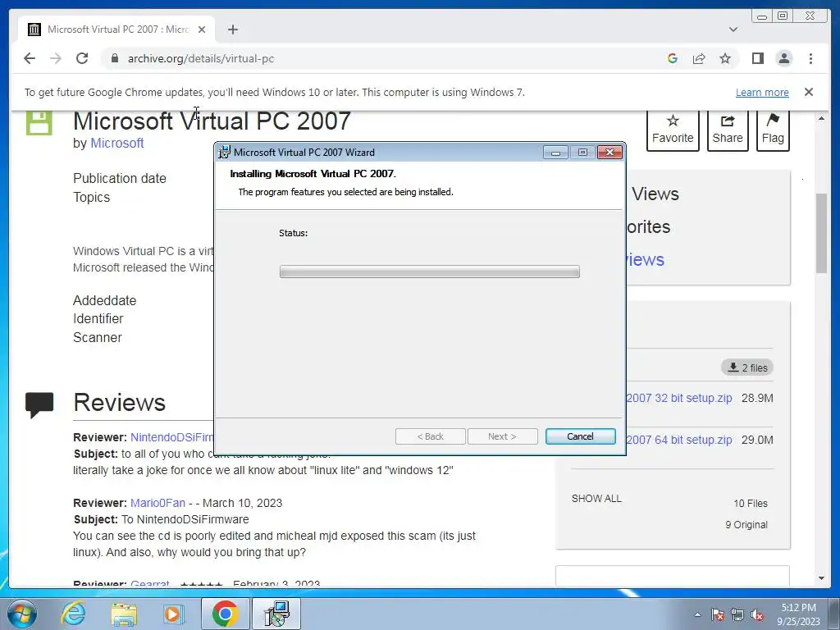This screenshot has height=630, width=840.
Task: Click the 9 Original text
Action: [x=746, y=524]
